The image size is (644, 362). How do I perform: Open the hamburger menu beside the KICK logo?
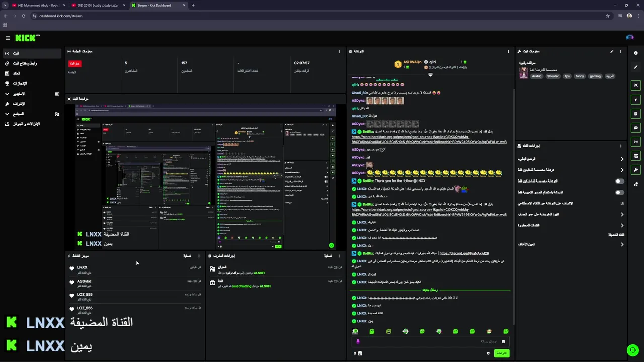tap(8, 38)
